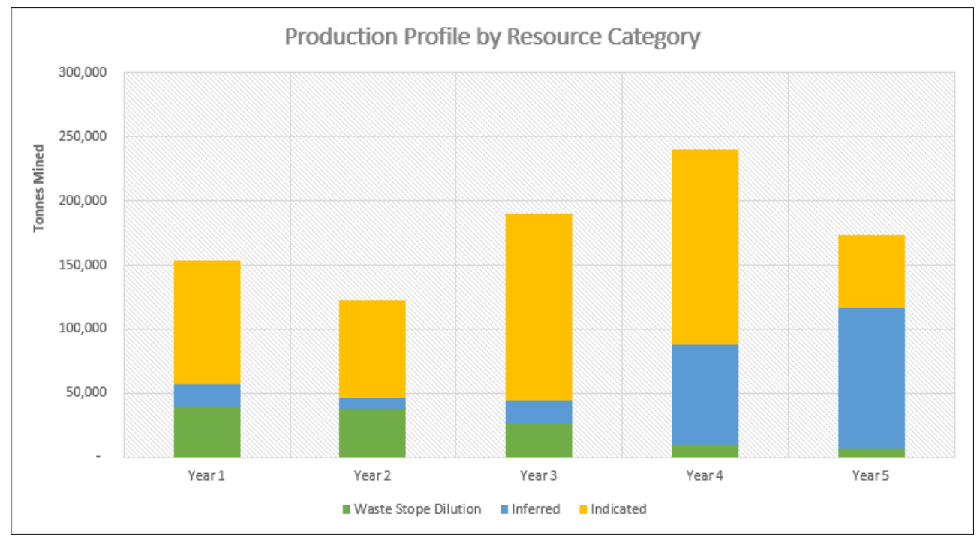Highlight the blue Inferred segment of Year 5 bar
Viewport: 980px width, 540px height.
coord(871,378)
